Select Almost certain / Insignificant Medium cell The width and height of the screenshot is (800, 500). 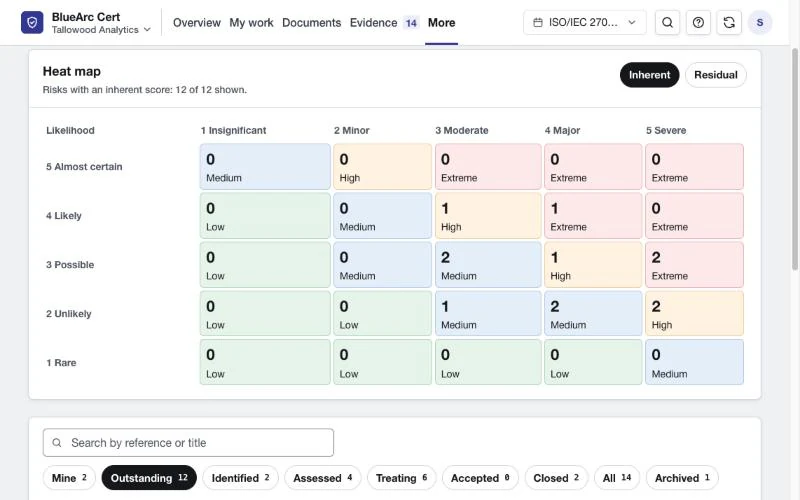265,166
